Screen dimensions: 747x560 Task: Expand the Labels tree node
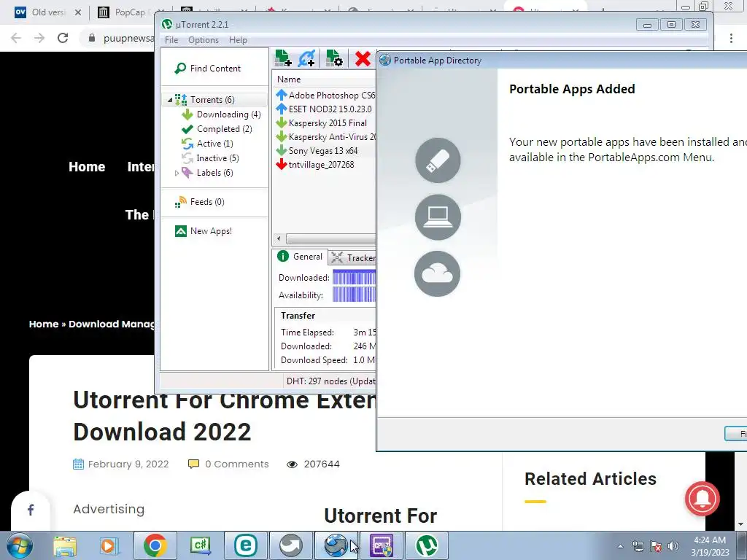click(177, 173)
